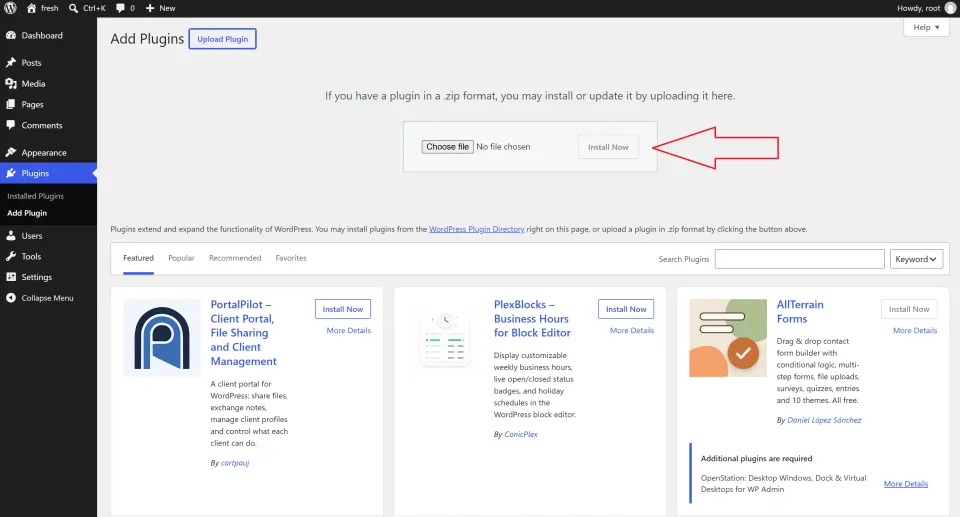Click Install Now in upload box
Image resolution: width=960 pixels, height=517 pixels.
[608, 147]
